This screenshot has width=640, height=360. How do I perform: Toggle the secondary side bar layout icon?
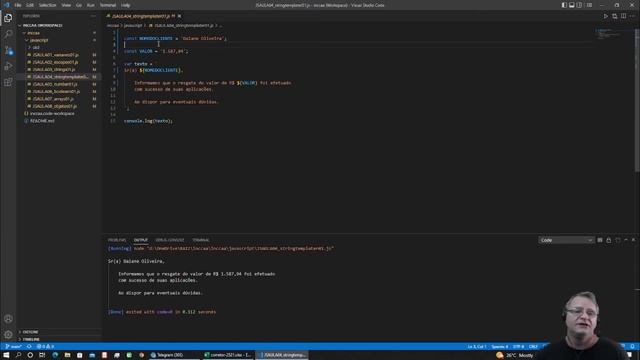point(580,5)
